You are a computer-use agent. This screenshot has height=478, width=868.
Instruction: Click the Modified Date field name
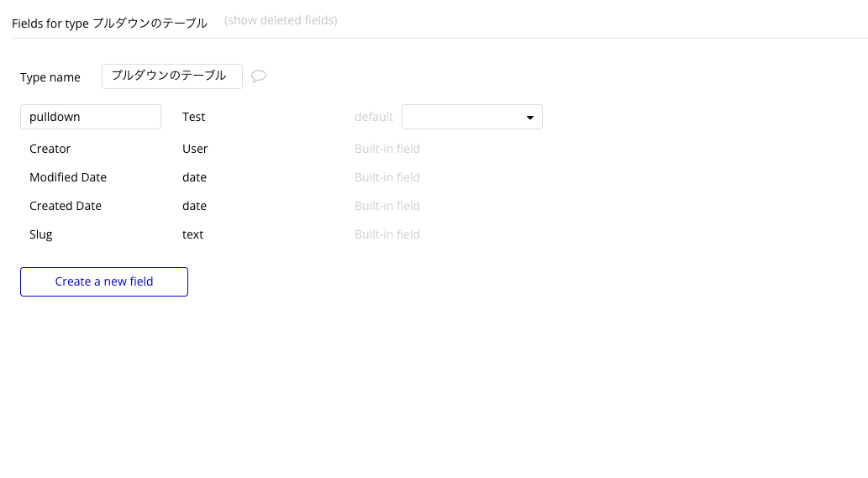click(68, 177)
